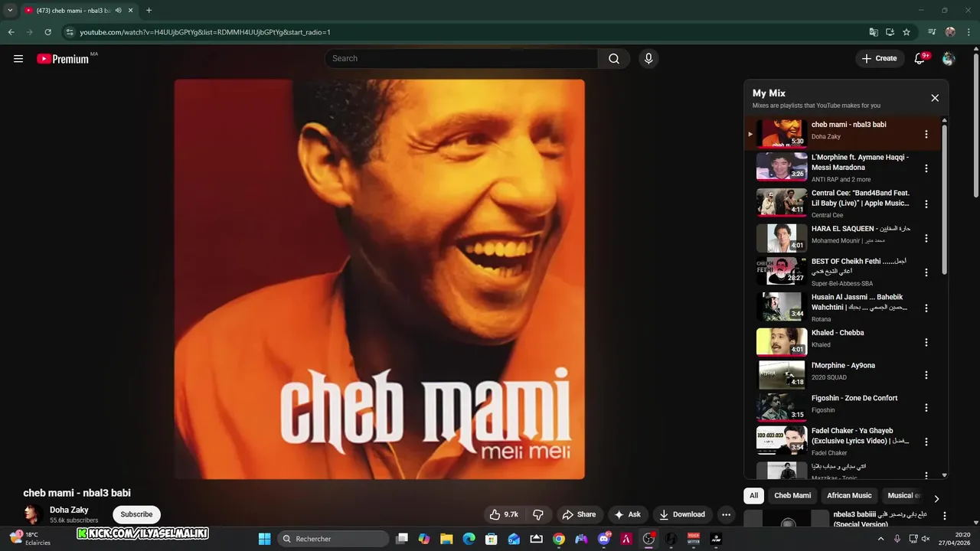This screenshot has height=551, width=980.
Task: Click the search magnifier button
Action: 614,59
